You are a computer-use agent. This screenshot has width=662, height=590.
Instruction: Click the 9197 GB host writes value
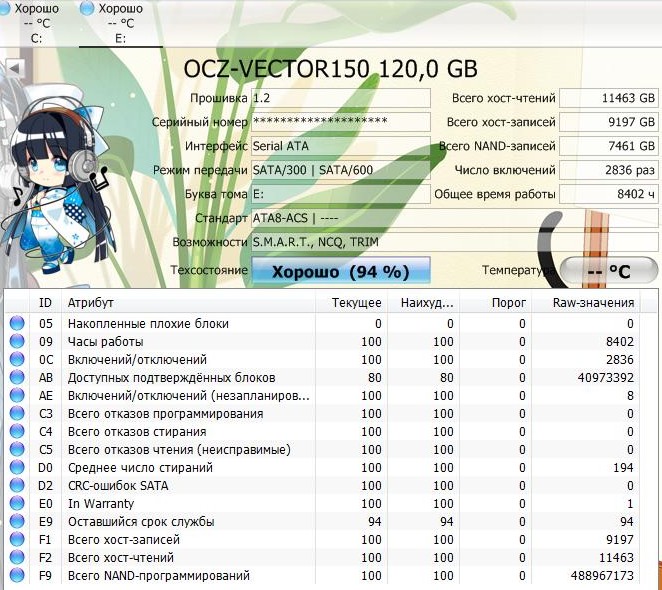tap(608, 122)
